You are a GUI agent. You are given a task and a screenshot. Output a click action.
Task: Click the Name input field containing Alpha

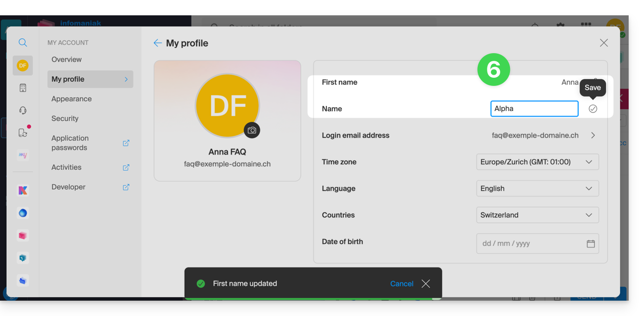click(x=534, y=108)
